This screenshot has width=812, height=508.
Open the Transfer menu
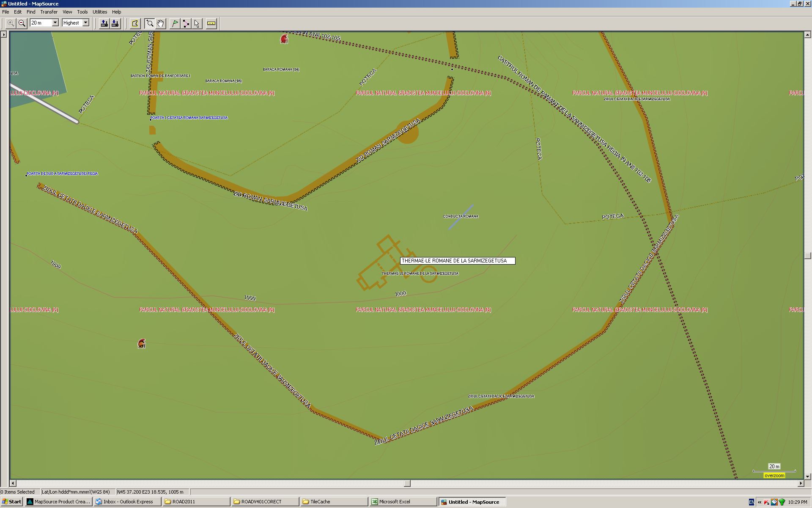pos(49,12)
